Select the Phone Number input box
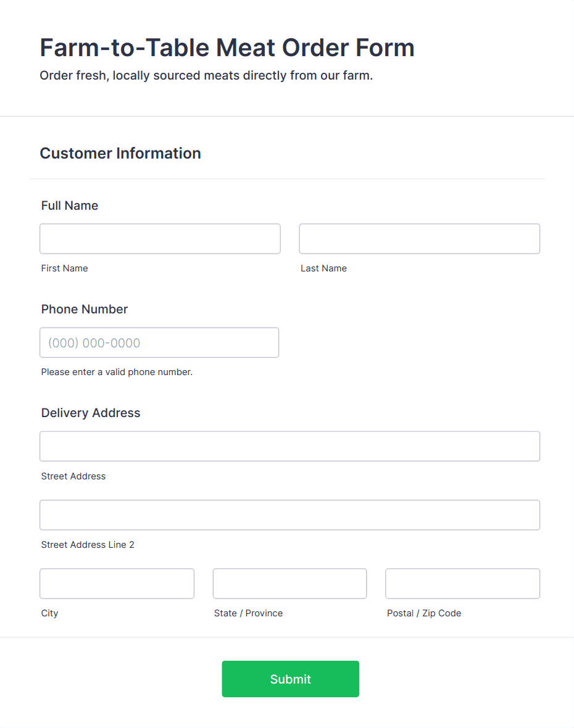 (159, 342)
